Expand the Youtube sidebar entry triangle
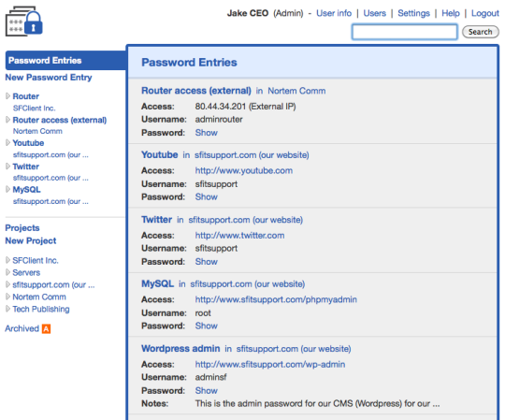 7,143
